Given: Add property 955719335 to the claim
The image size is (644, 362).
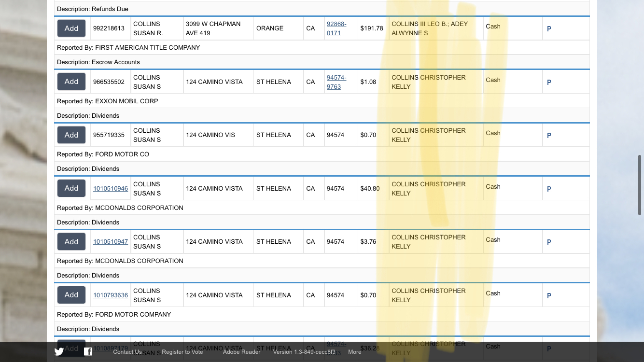Looking at the screenshot, I should [71, 135].
